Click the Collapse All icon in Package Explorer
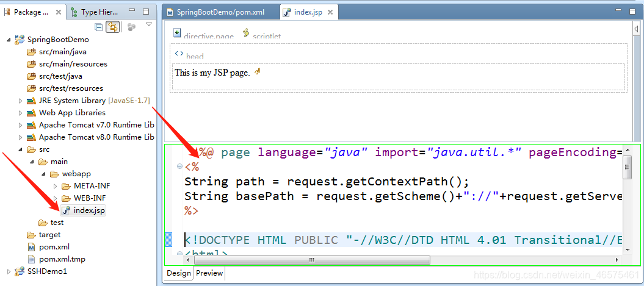 tap(98, 27)
